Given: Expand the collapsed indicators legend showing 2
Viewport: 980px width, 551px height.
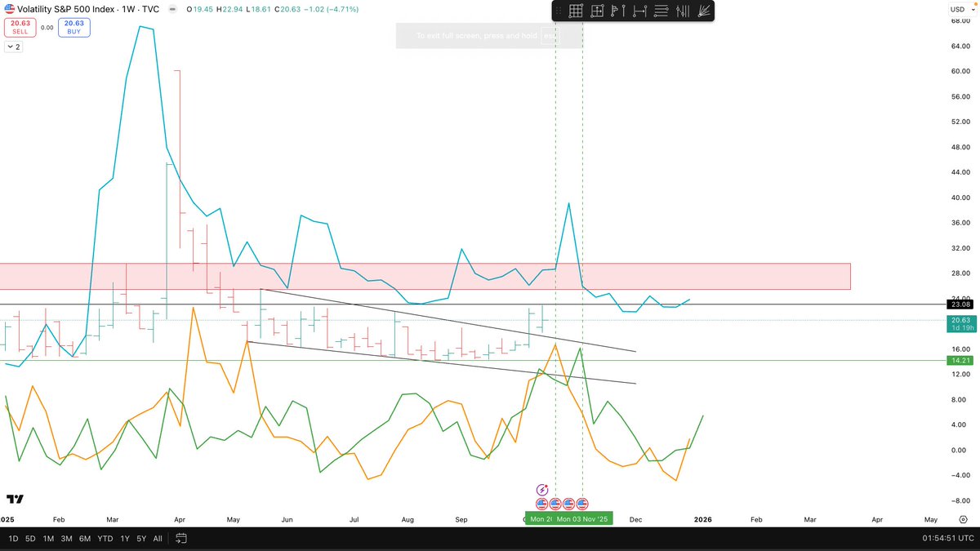Looking at the screenshot, I should pos(13,47).
